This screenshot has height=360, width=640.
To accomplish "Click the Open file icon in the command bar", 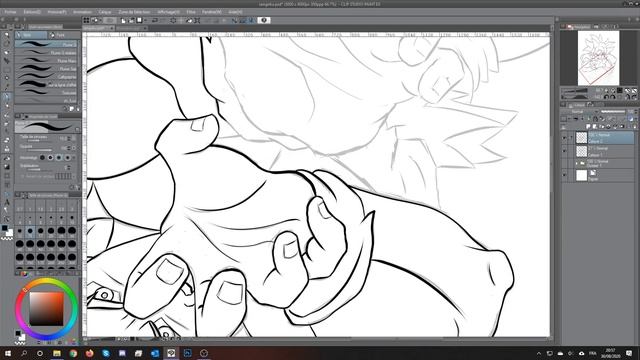I will (x=131, y=20).
